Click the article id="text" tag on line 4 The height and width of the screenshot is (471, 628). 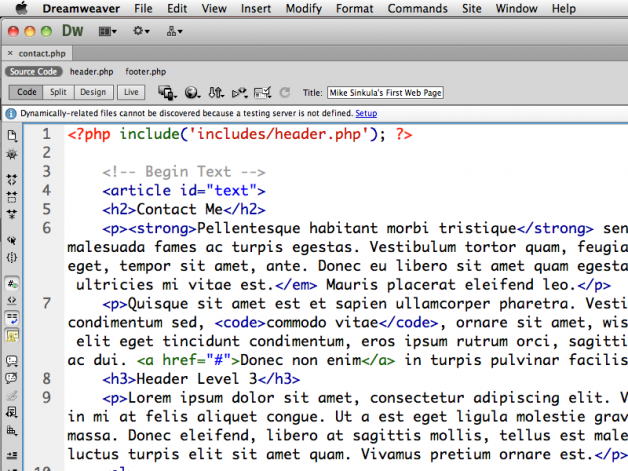(x=184, y=190)
